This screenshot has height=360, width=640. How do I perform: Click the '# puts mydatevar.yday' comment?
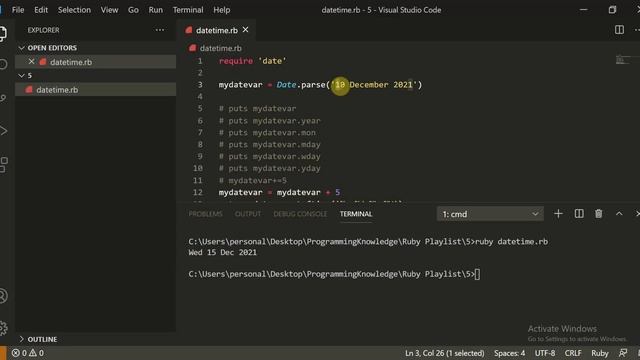(x=269, y=168)
